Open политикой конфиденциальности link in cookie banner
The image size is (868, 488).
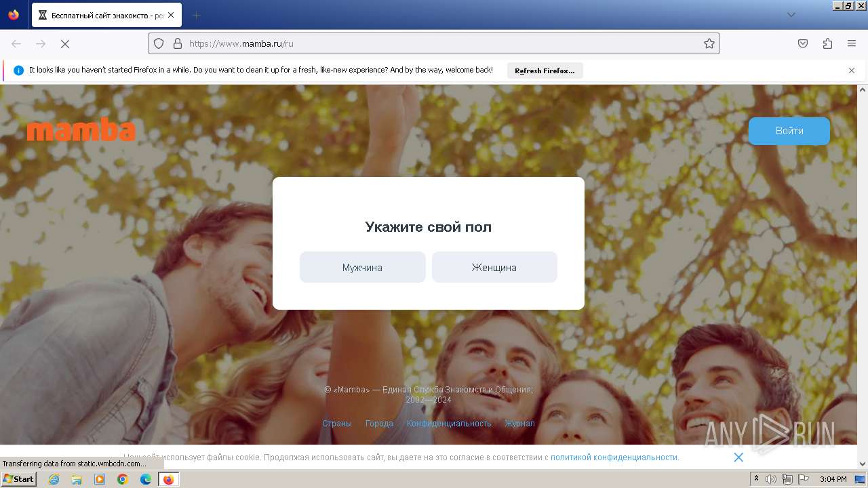pos(614,457)
